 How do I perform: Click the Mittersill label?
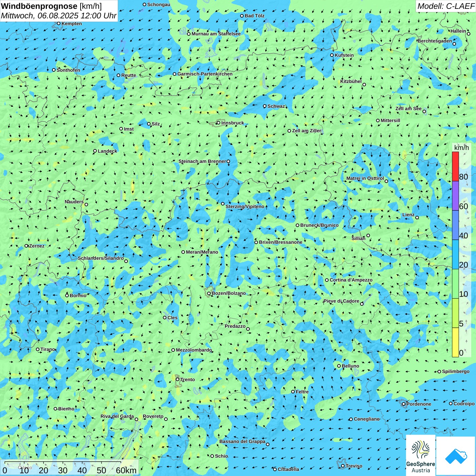[x=390, y=120]
